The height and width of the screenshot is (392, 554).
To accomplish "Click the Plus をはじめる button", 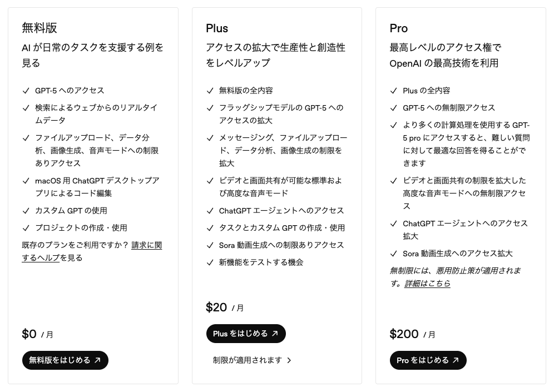I will click(245, 334).
